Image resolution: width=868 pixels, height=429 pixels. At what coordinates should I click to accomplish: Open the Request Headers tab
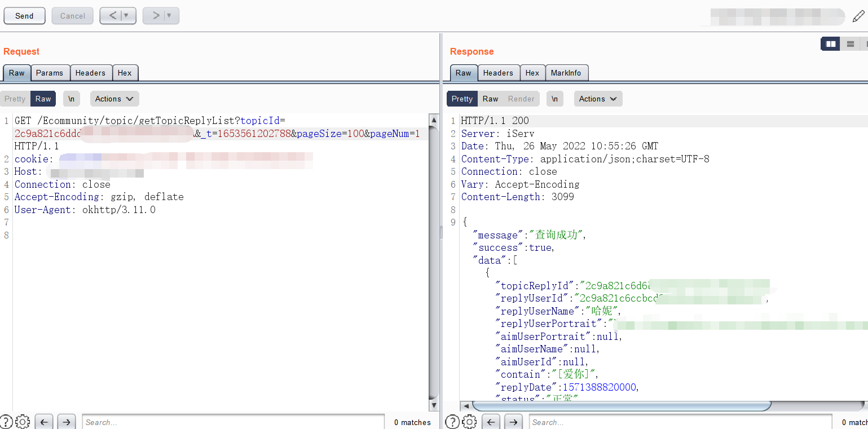coord(90,73)
